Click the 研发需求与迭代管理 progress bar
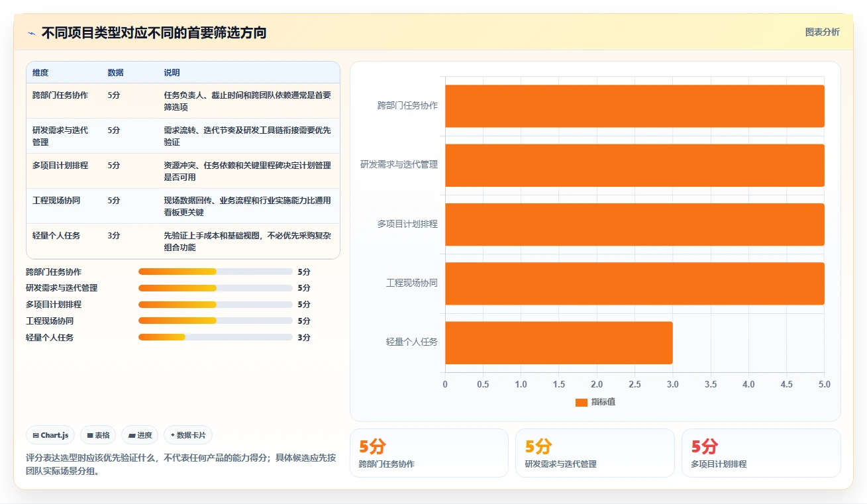 [x=215, y=288]
